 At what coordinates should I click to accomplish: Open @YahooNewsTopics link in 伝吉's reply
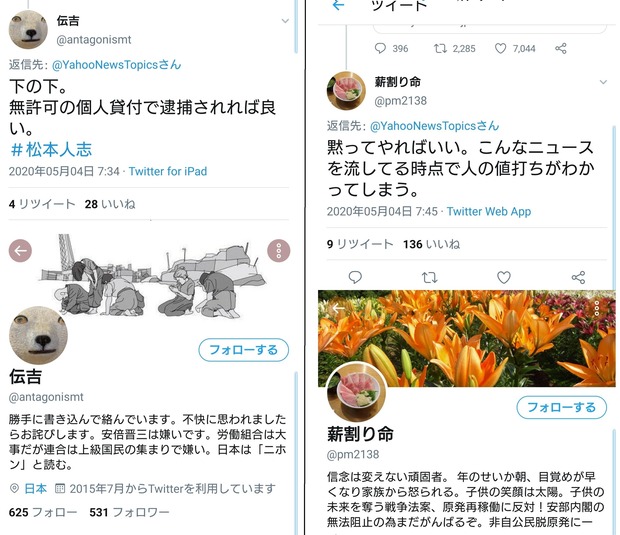point(117,64)
